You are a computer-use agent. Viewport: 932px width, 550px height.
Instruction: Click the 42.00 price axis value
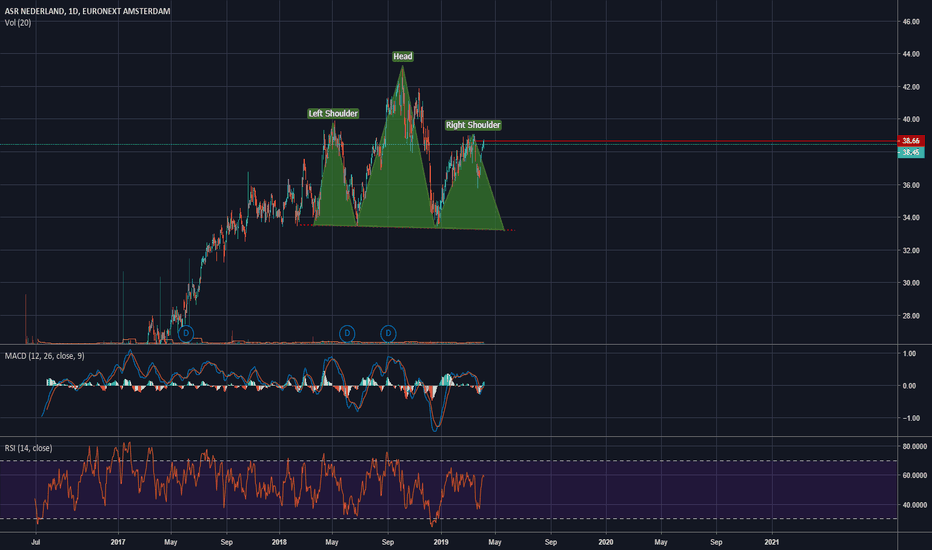click(x=911, y=87)
